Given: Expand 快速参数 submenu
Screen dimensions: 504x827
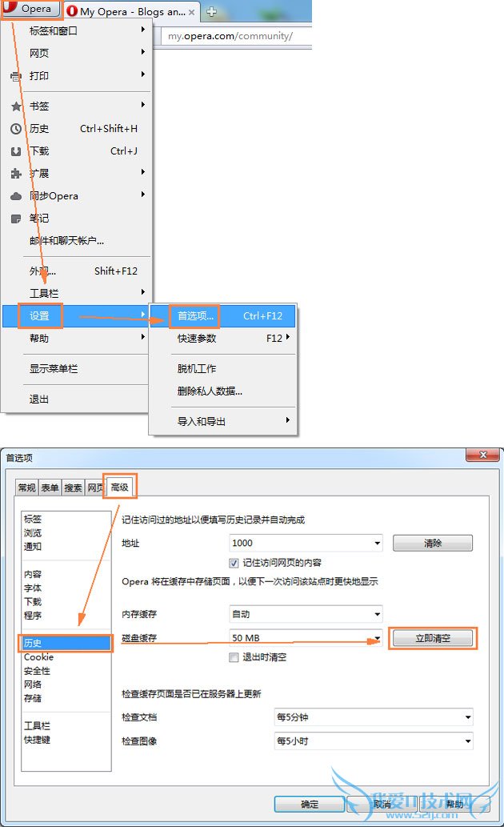Looking at the screenshot, I should (x=222, y=338).
